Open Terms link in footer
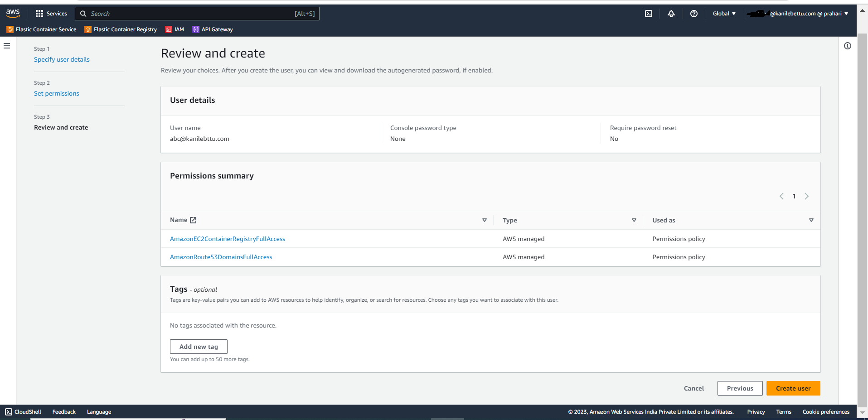Viewport: 868px width, 420px height. 784,412
